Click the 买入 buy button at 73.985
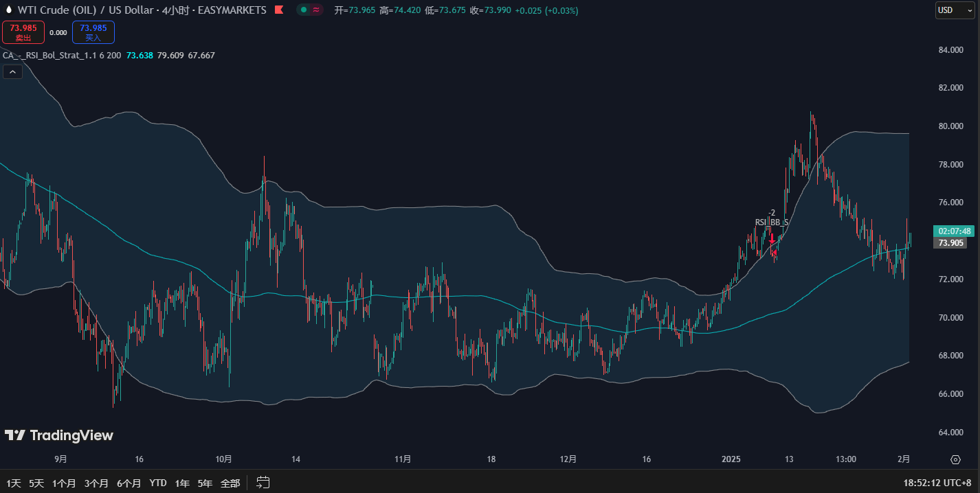The height and width of the screenshot is (493, 980). pos(93,32)
